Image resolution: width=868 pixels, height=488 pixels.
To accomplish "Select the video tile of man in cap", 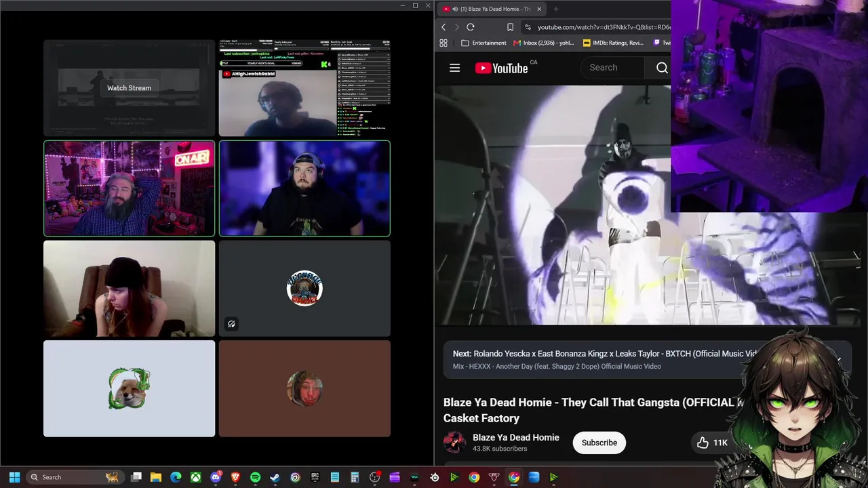I will (304, 188).
